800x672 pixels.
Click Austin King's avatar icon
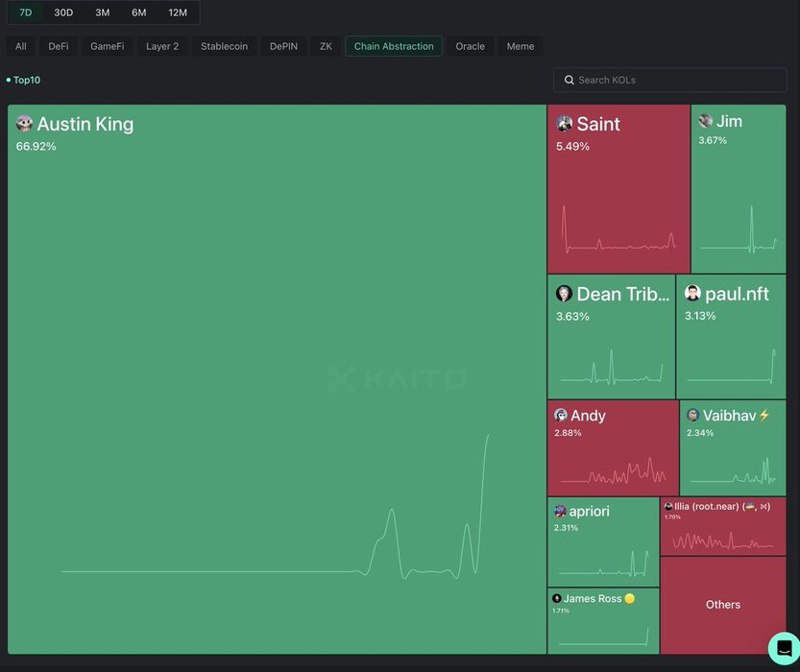(x=25, y=124)
